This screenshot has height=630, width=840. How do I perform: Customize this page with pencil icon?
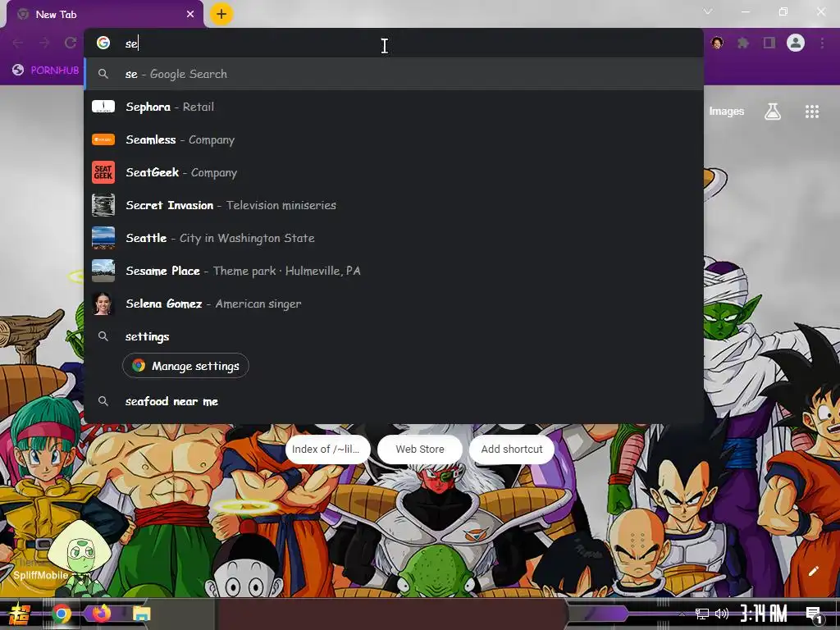coord(813,571)
